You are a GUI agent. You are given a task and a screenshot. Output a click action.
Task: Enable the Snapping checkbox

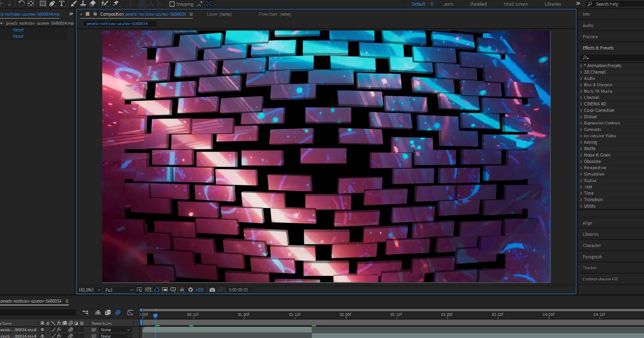[x=172, y=4]
